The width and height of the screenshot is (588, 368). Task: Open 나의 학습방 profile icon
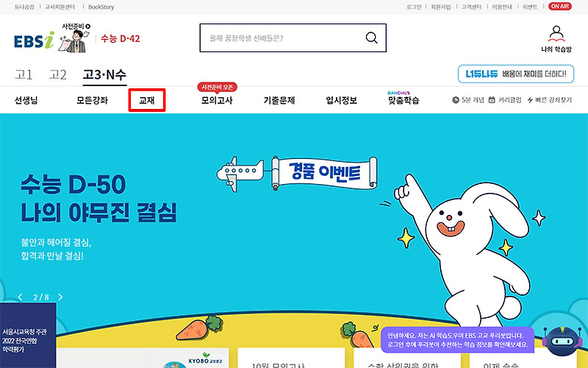(x=556, y=34)
